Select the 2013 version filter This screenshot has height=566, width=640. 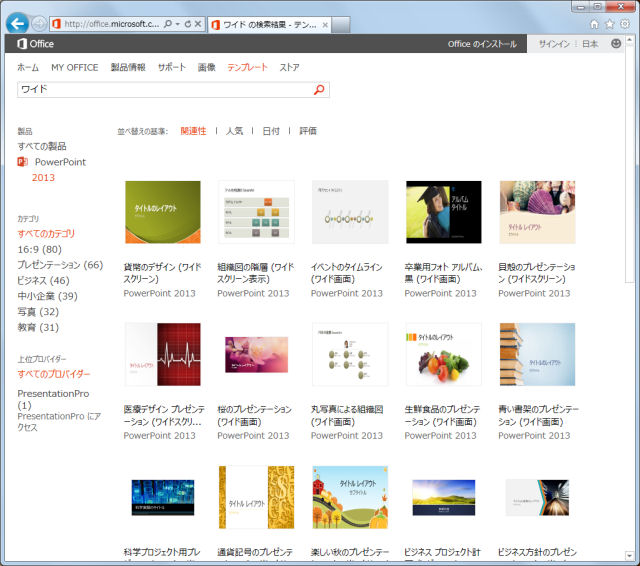click(43, 178)
